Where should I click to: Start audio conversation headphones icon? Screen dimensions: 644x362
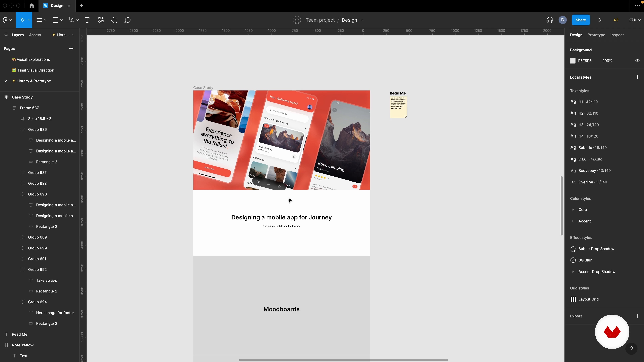(x=550, y=20)
